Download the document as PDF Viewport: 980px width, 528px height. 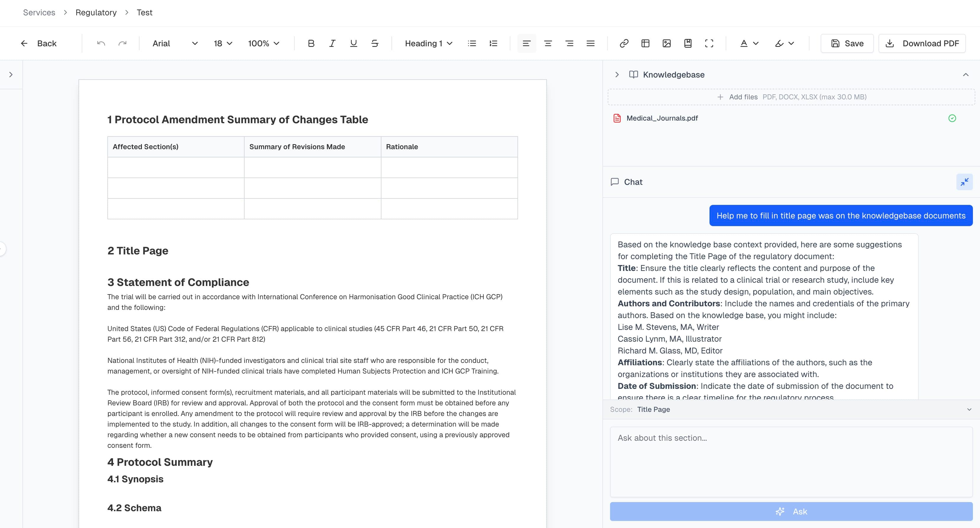(922, 43)
